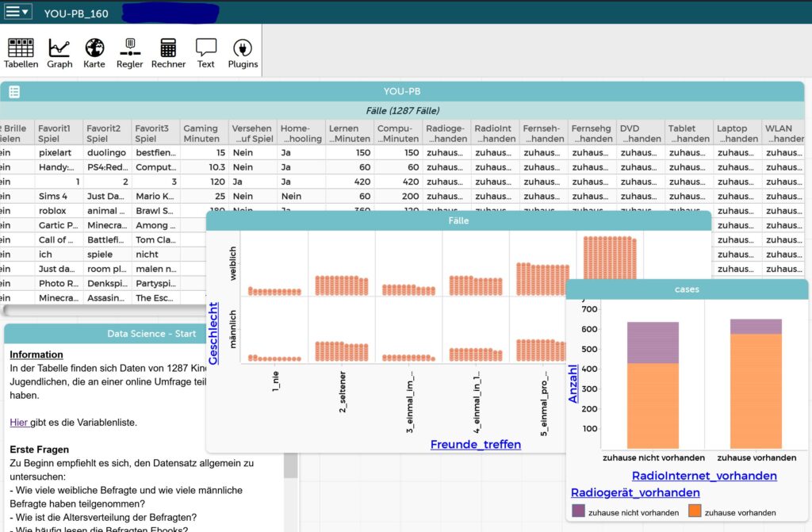Open the Geschlecht axis attribute menu
Viewport: 812px width, 532px height.
(213, 333)
